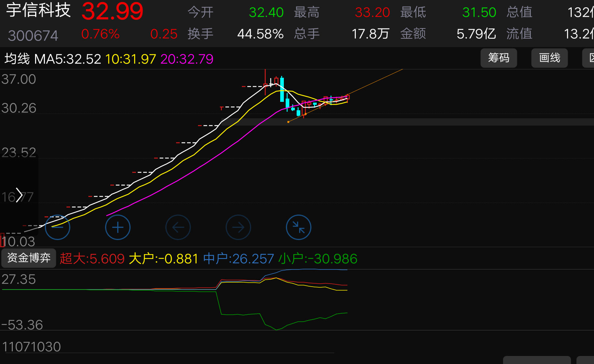Tap the 总值 market cap label

[519, 12]
